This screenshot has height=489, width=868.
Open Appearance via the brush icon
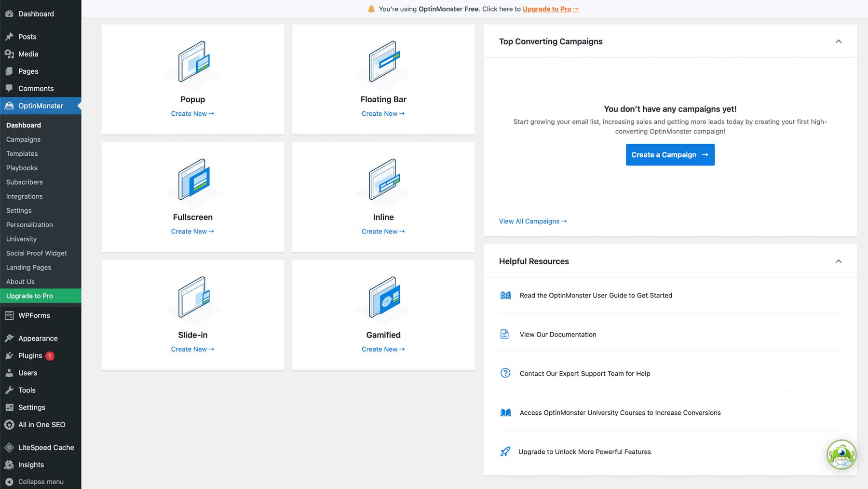pyautogui.click(x=9, y=338)
